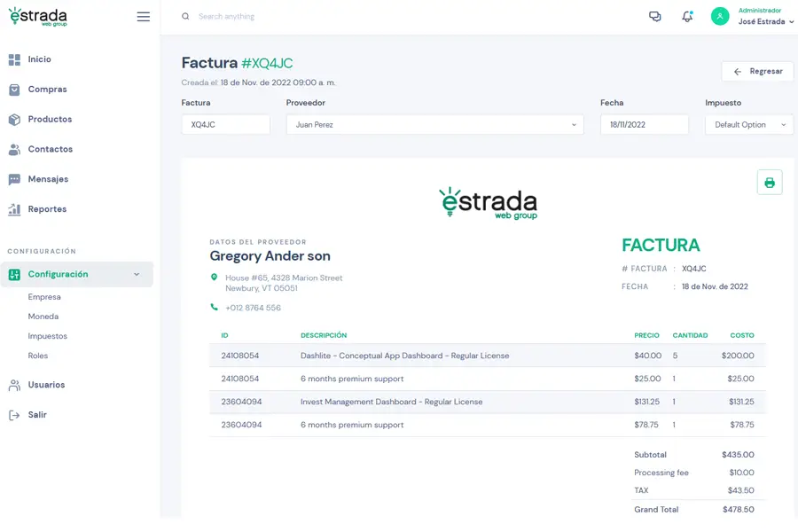798x532 pixels.
Task: Focus the Search anything field
Action: click(x=226, y=16)
